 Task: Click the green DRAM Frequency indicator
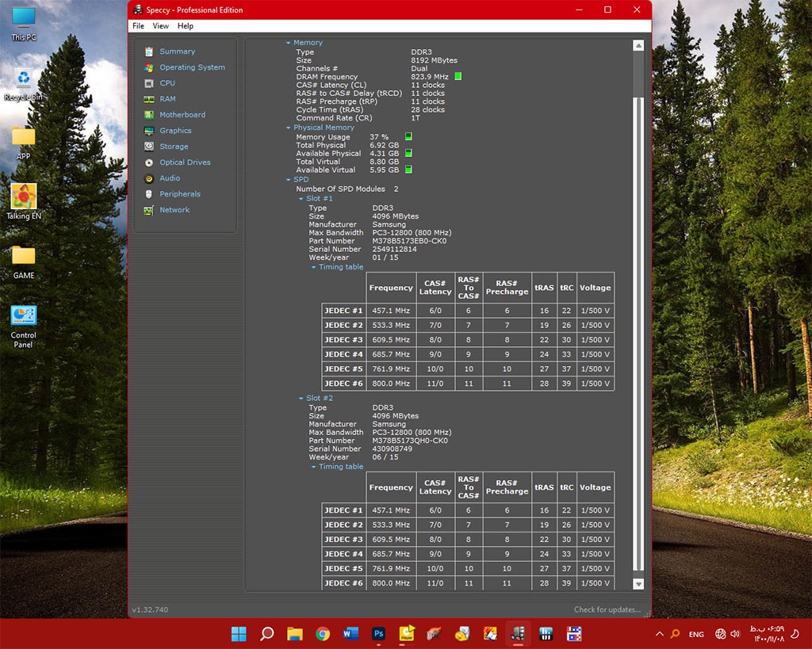tap(458, 77)
